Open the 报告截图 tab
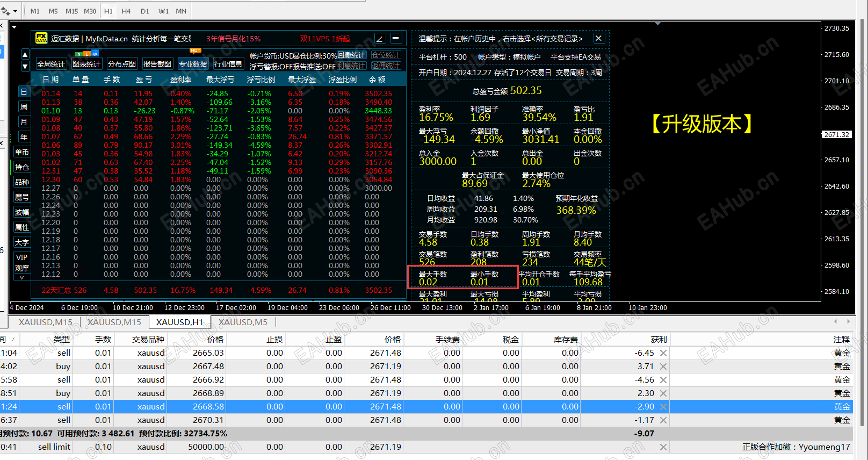 click(157, 64)
